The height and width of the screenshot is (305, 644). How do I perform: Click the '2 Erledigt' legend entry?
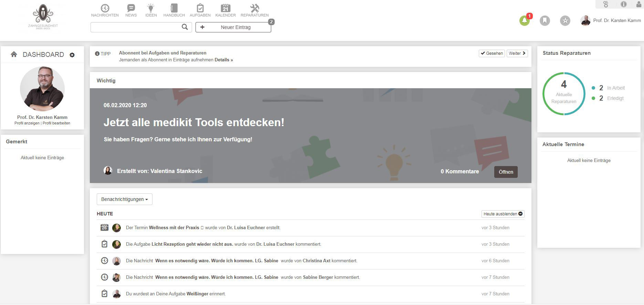pos(608,98)
